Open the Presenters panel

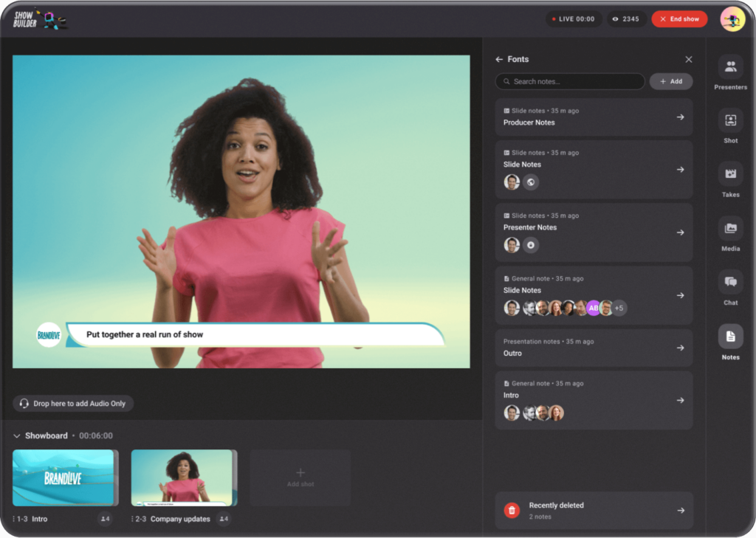click(x=729, y=72)
